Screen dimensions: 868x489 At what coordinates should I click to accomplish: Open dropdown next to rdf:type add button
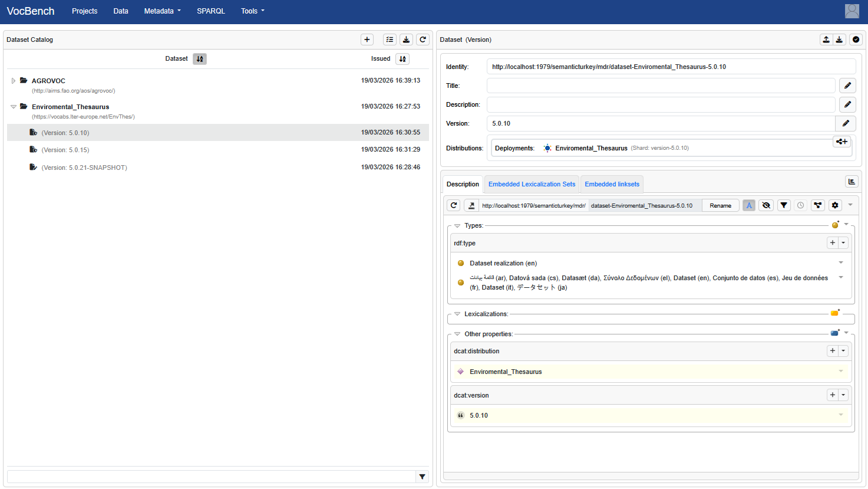[x=843, y=242]
